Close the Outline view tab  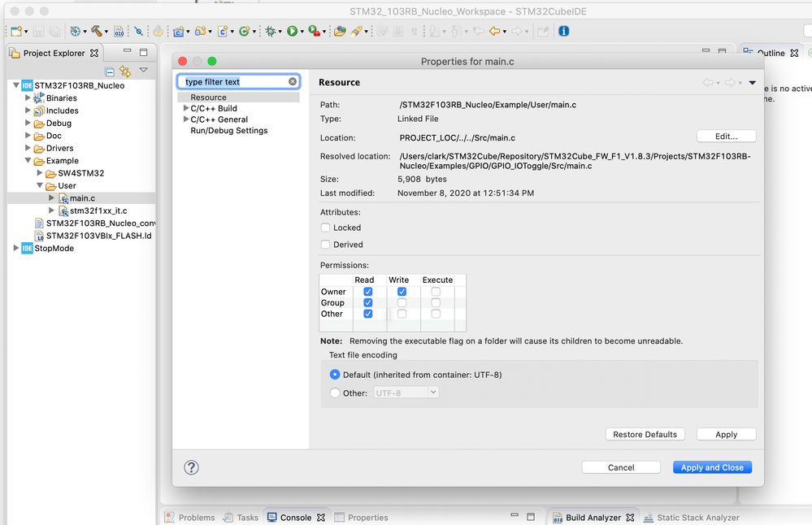tap(794, 53)
